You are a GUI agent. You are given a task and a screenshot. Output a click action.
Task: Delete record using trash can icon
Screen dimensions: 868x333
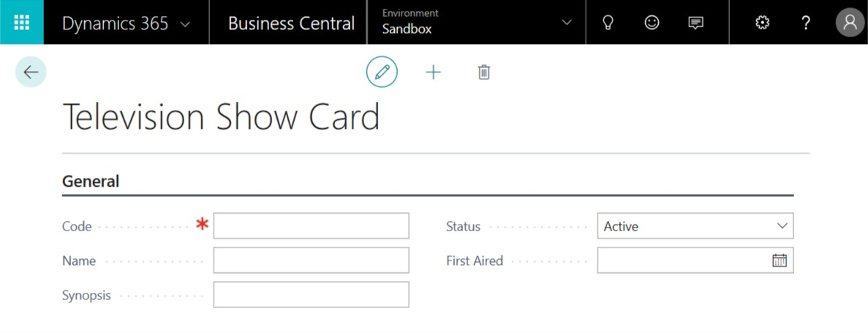pos(484,72)
